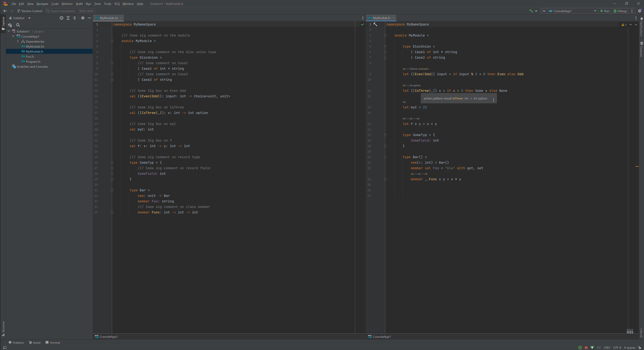644x350 pixels.
Task: Click Expand All in Solution panel
Action: pyautogui.click(x=68, y=18)
